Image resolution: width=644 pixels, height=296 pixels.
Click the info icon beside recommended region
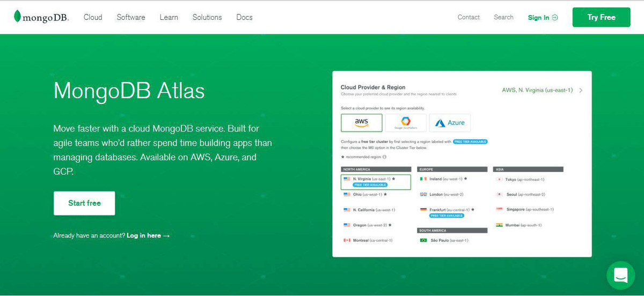(385, 157)
